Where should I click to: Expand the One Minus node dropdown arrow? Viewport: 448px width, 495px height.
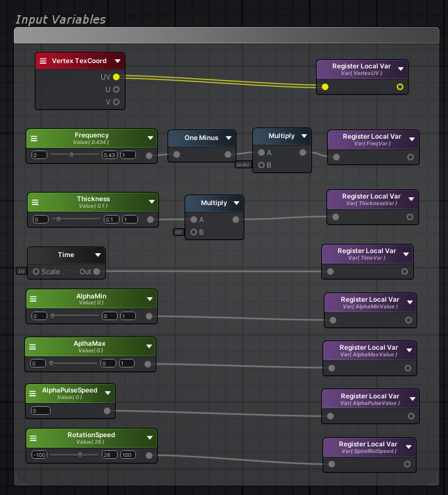click(228, 138)
